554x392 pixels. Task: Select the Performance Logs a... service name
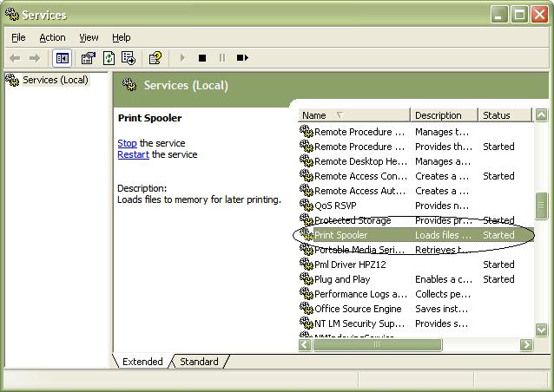360,294
